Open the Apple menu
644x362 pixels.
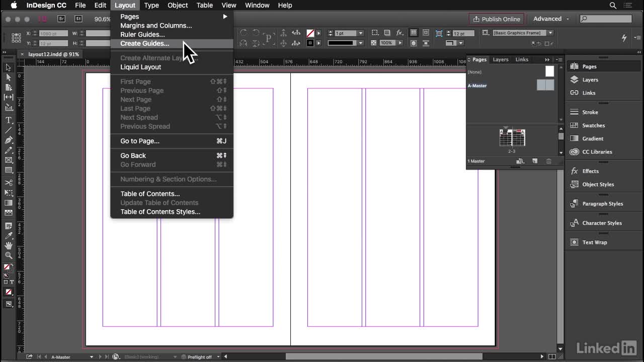click(14, 5)
